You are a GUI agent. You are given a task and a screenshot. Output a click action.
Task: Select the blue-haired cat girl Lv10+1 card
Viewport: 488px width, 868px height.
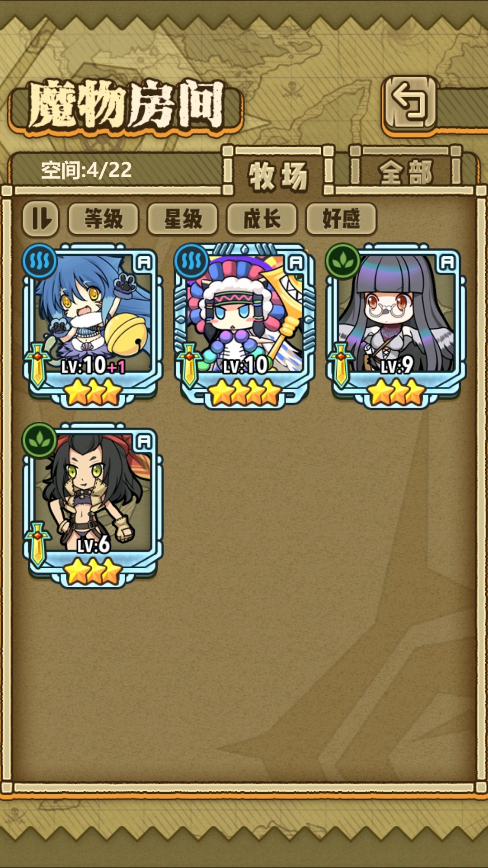pyautogui.click(x=93, y=325)
